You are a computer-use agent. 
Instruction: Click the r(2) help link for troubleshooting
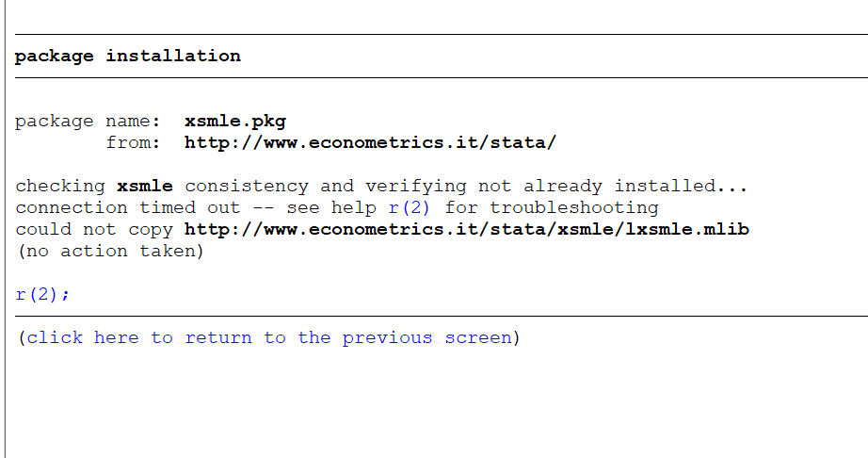tap(409, 207)
